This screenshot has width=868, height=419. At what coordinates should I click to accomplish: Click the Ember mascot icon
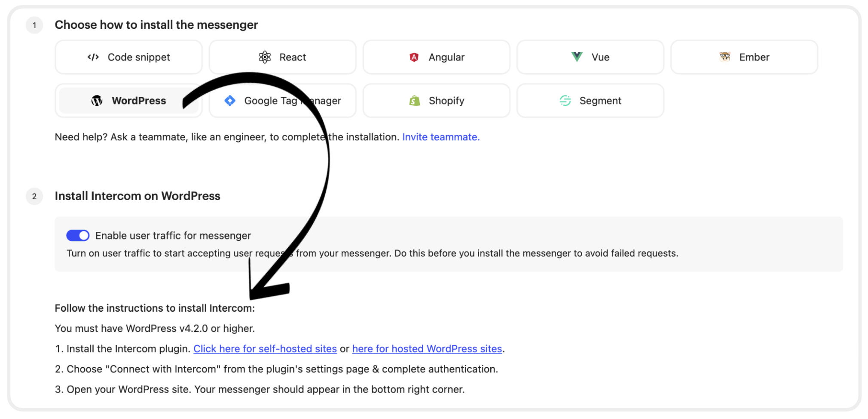[x=725, y=57]
